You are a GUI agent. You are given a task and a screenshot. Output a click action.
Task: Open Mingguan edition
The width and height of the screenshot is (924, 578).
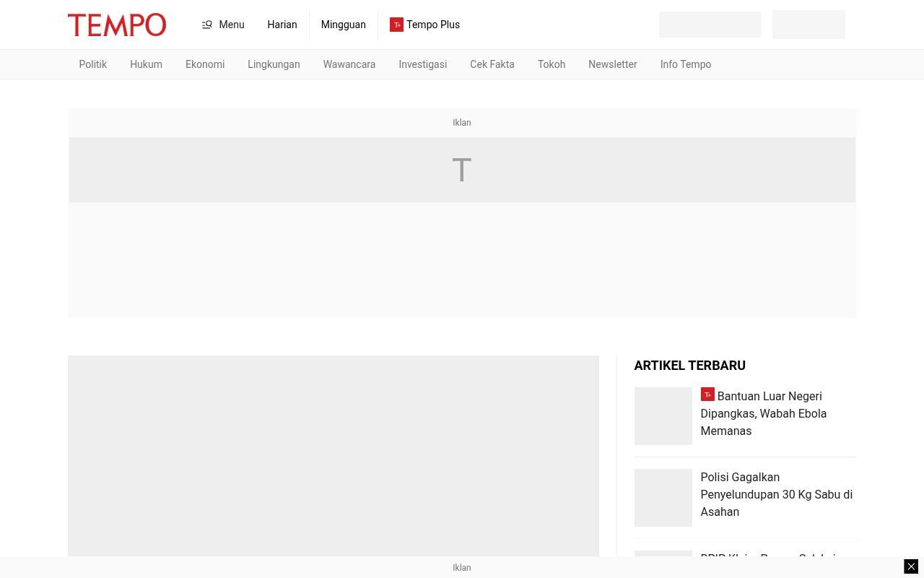(344, 25)
